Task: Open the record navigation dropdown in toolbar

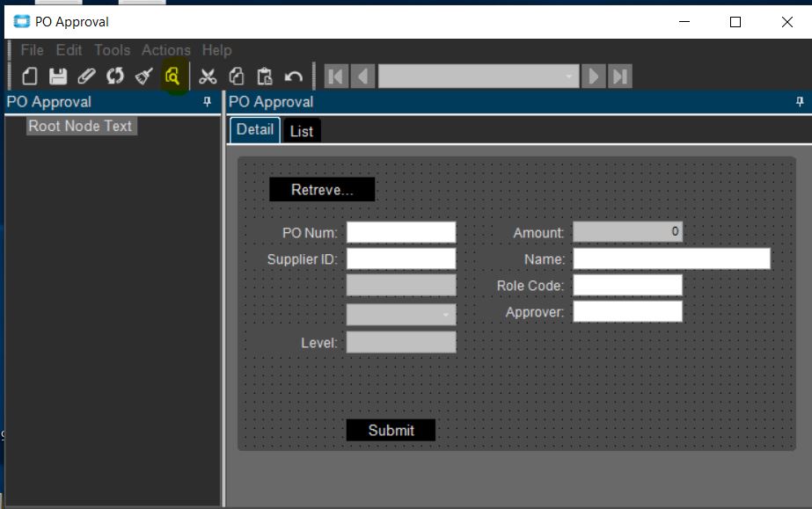Action: (568, 76)
